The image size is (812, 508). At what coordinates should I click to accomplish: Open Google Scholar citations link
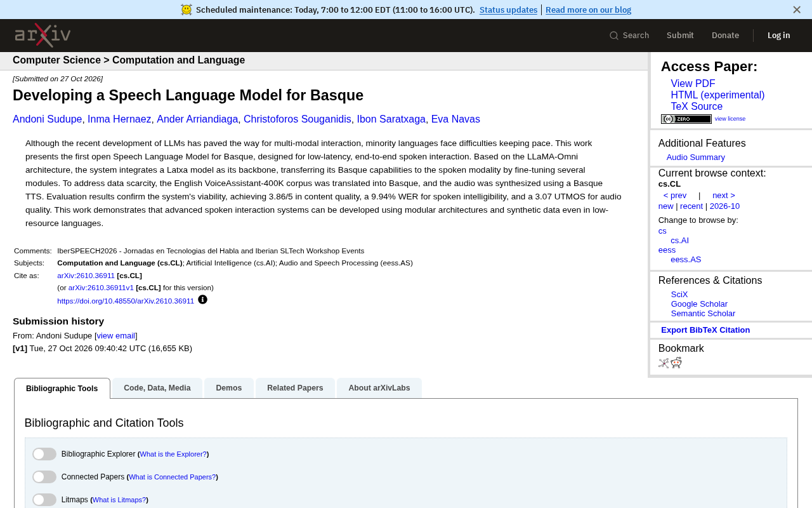(699, 304)
